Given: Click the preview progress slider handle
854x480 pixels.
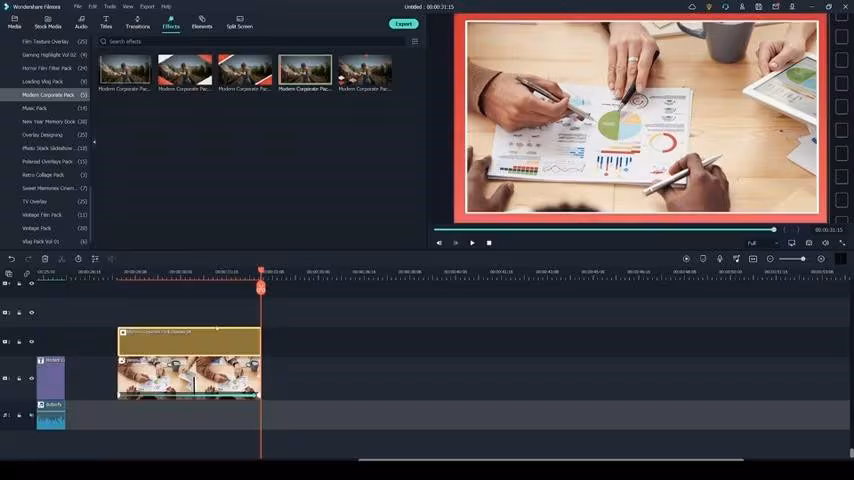Looking at the screenshot, I should (774, 229).
